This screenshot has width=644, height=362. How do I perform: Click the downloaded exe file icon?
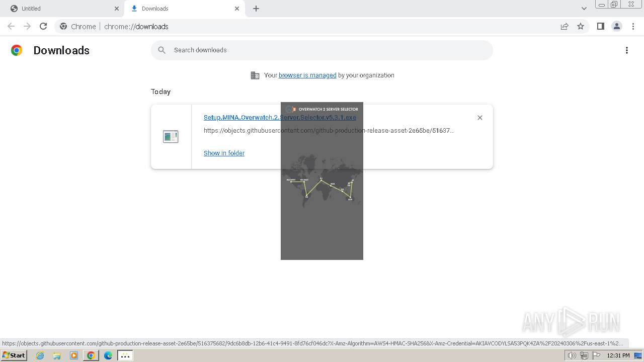171,136
